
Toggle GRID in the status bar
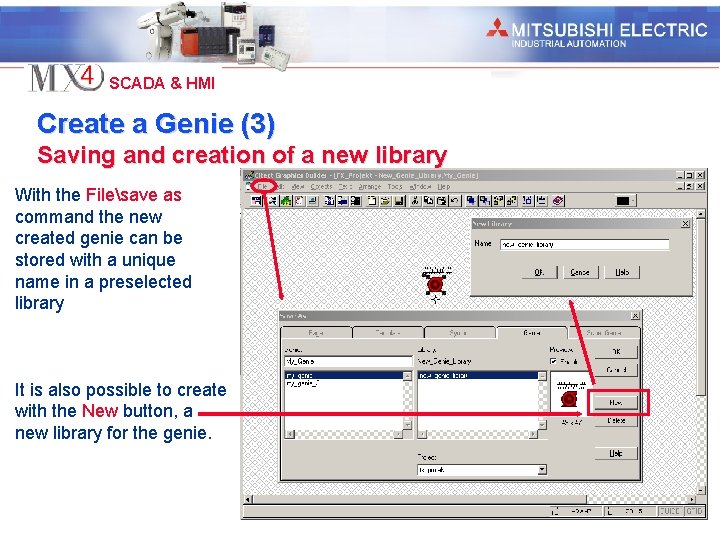pyautogui.click(x=694, y=511)
